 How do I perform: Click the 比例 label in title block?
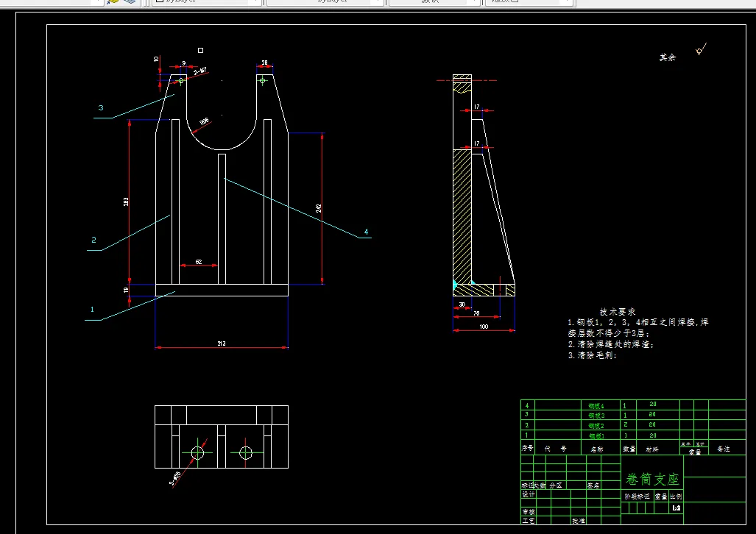[x=676, y=496]
